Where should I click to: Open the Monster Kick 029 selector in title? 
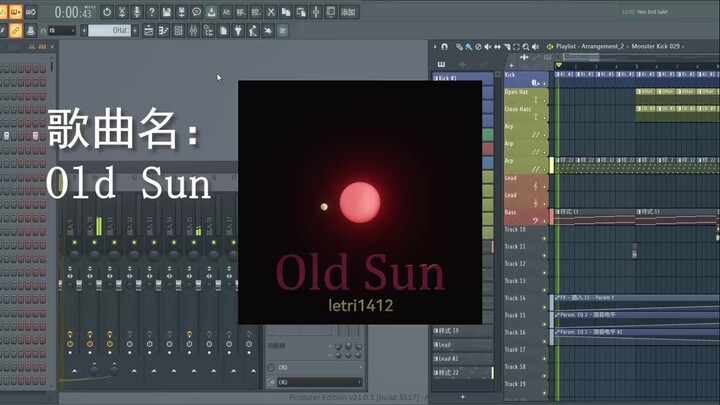click(x=655, y=46)
